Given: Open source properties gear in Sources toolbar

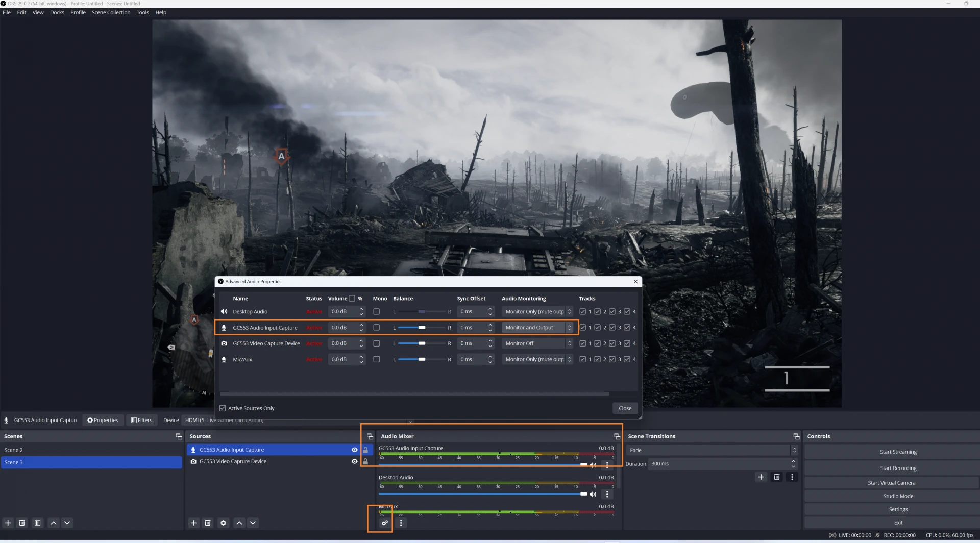Looking at the screenshot, I should coord(223,523).
